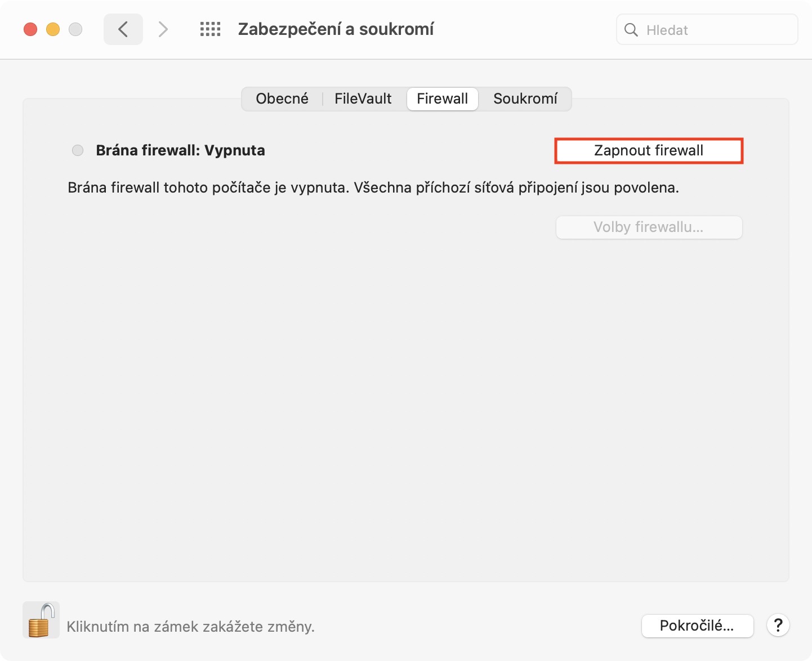This screenshot has width=812, height=661.
Task: Focus the Hledat search field
Action: click(715, 30)
